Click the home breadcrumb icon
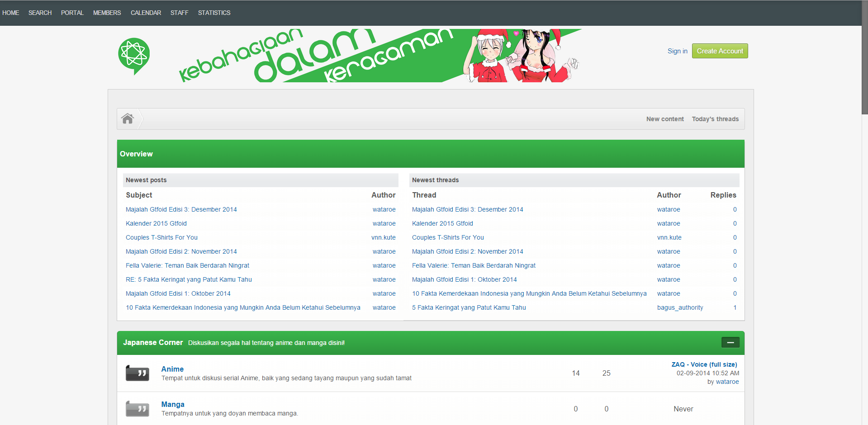Viewport: 868px width, 425px height. (128, 119)
